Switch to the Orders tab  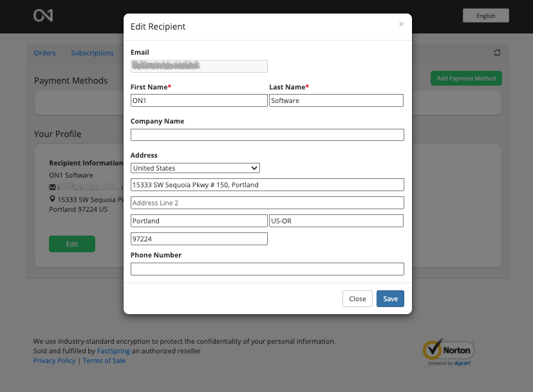click(x=44, y=53)
